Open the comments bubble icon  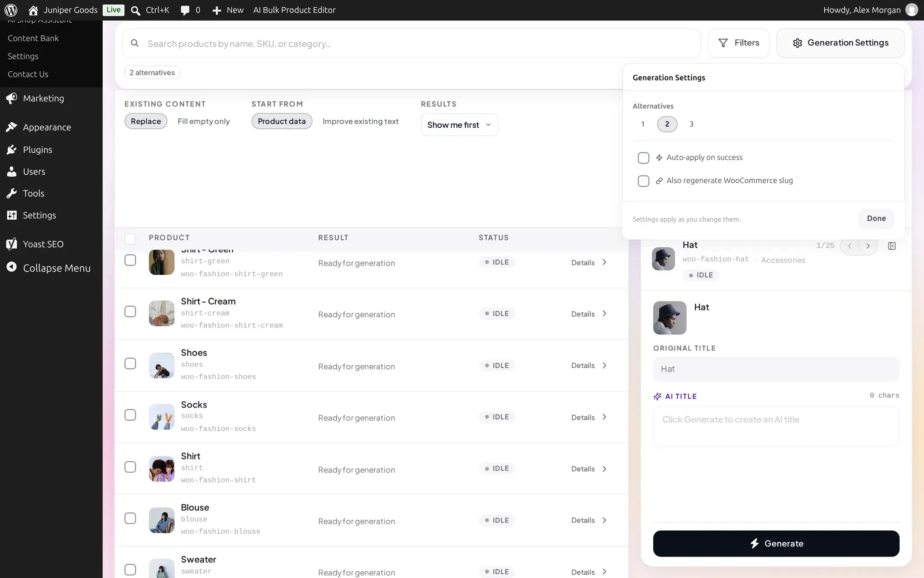[x=185, y=10]
